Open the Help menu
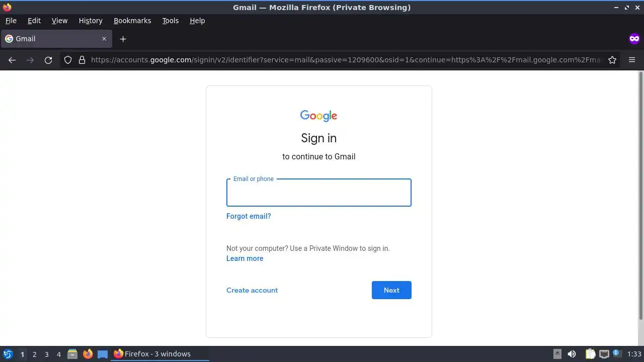 [197, 21]
